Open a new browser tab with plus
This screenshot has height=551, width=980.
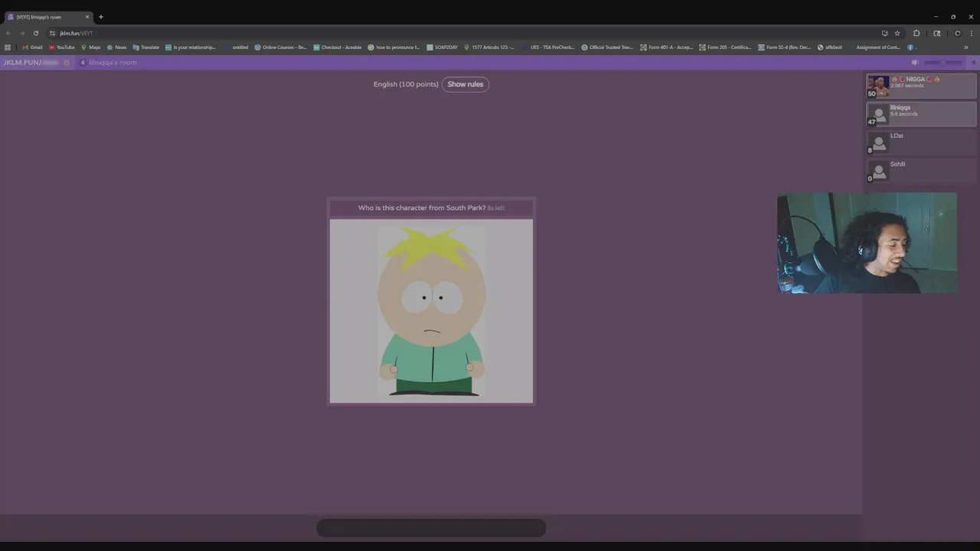click(100, 17)
